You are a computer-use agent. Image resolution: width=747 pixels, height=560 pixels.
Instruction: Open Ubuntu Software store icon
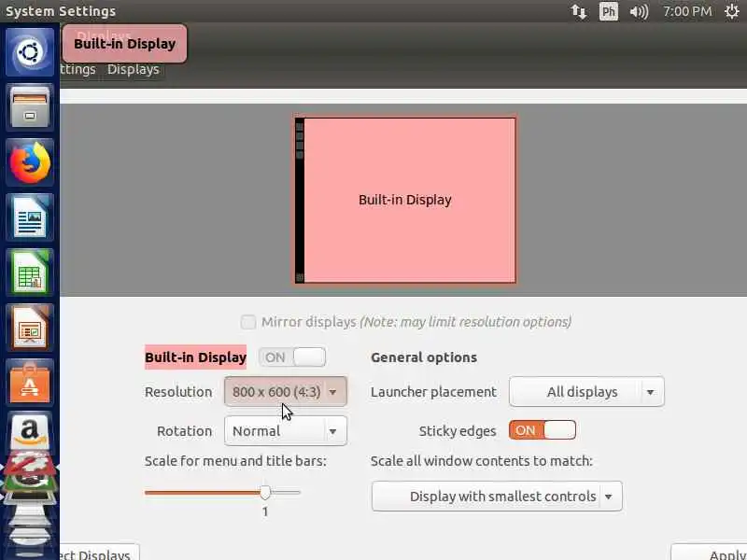[x=30, y=383]
